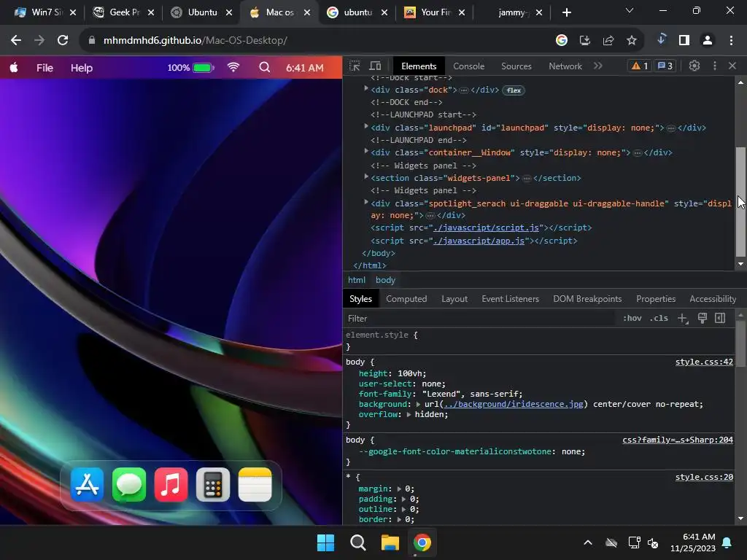Open Event Listeners tab
The height and width of the screenshot is (560, 747).
(510, 299)
